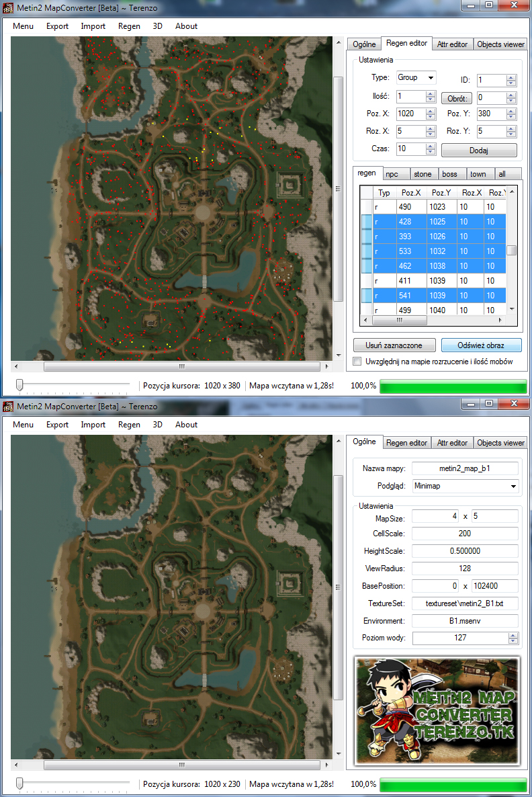Open the About menu in the upper window

click(186, 26)
